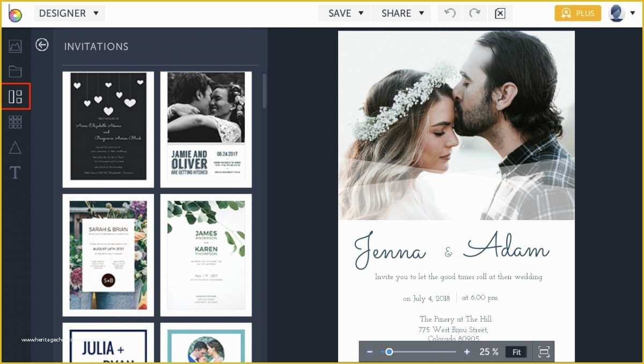Viewport: 644px width, 364px height.
Task: Select 'The Pinery at The Hill' text
Action: [456, 319]
